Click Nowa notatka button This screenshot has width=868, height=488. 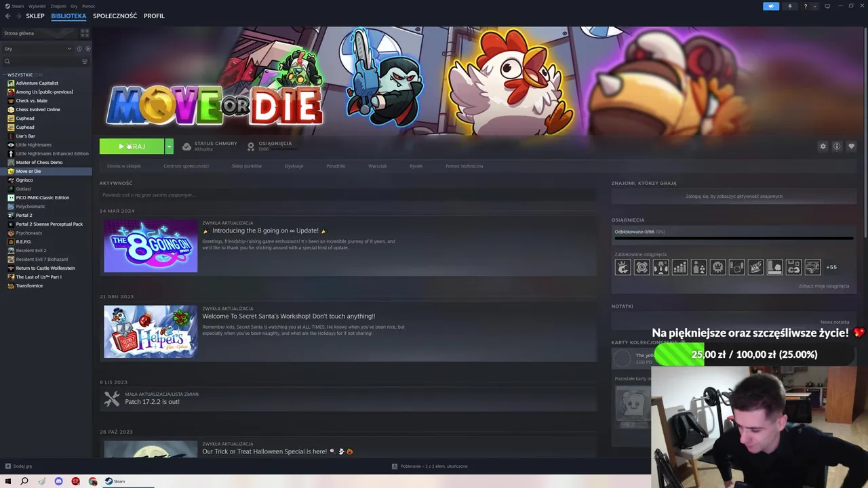pyautogui.click(x=835, y=322)
